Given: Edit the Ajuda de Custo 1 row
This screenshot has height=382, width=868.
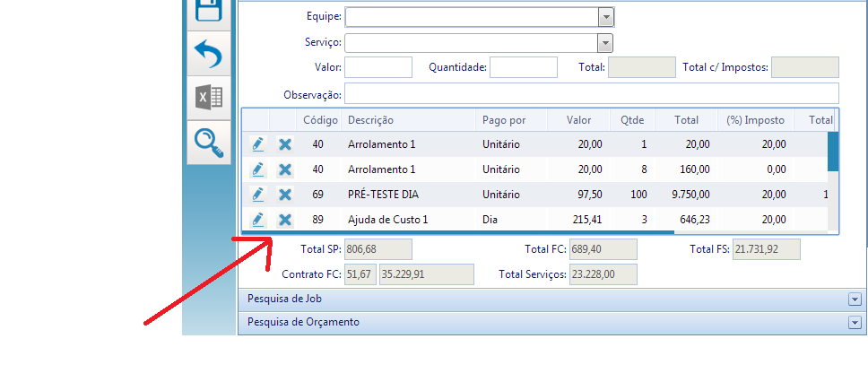Looking at the screenshot, I should point(257,220).
